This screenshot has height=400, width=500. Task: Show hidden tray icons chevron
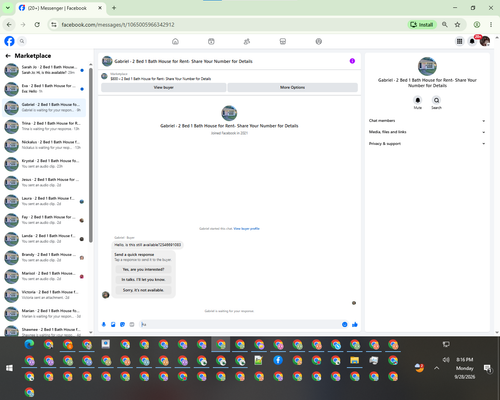(x=436, y=368)
